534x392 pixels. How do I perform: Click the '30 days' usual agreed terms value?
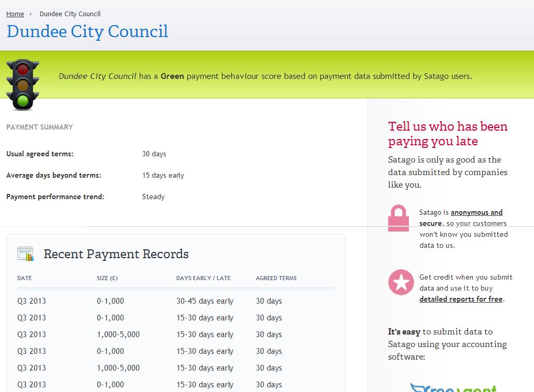154,154
